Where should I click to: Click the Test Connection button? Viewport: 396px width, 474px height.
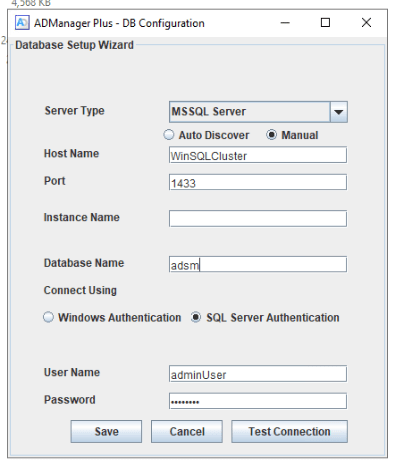point(290,432)
